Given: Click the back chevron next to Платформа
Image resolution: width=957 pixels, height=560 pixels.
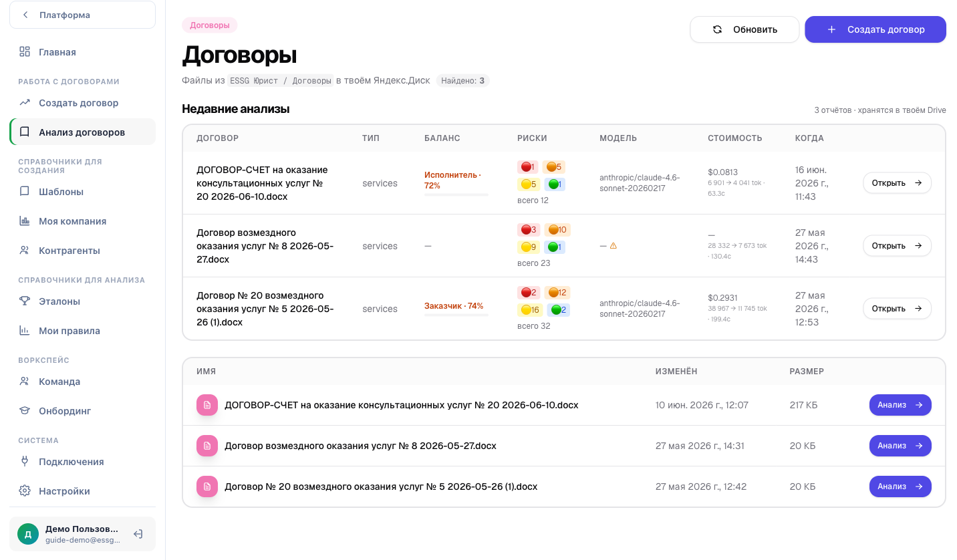Looking at the screenshot, I should click(x=25, y=15).
